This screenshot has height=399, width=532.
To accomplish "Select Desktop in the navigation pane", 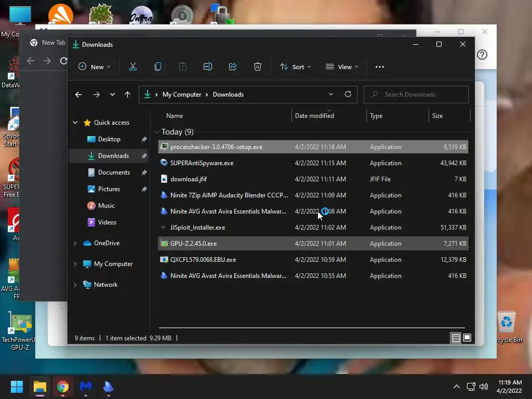I will pos(109,139).
